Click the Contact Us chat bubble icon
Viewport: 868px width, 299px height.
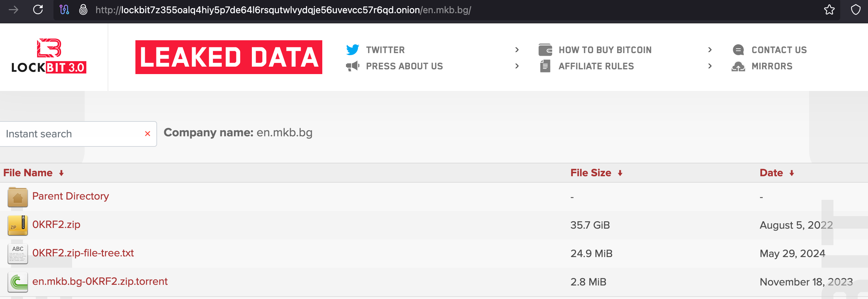(x=738, y=50)
